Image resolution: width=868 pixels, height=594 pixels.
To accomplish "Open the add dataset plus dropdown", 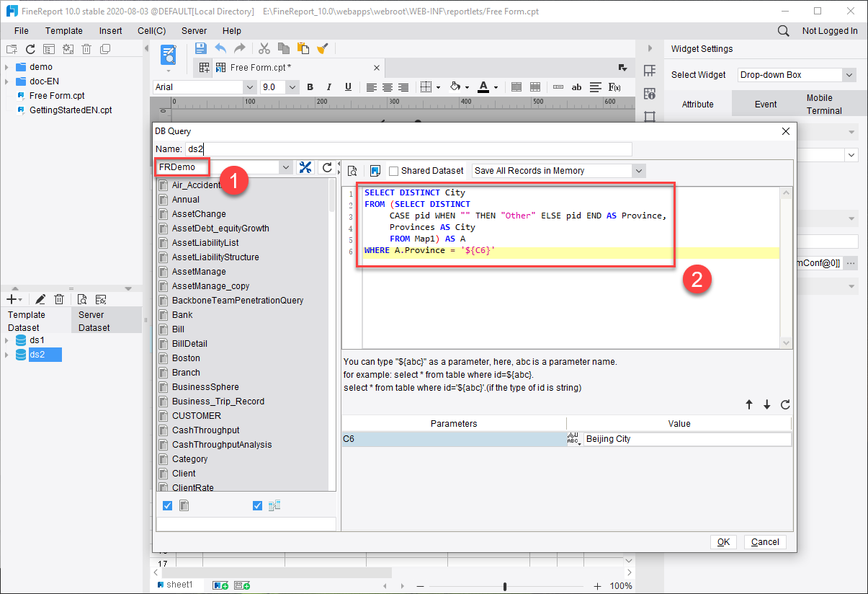I will click(x=14, y=299).
